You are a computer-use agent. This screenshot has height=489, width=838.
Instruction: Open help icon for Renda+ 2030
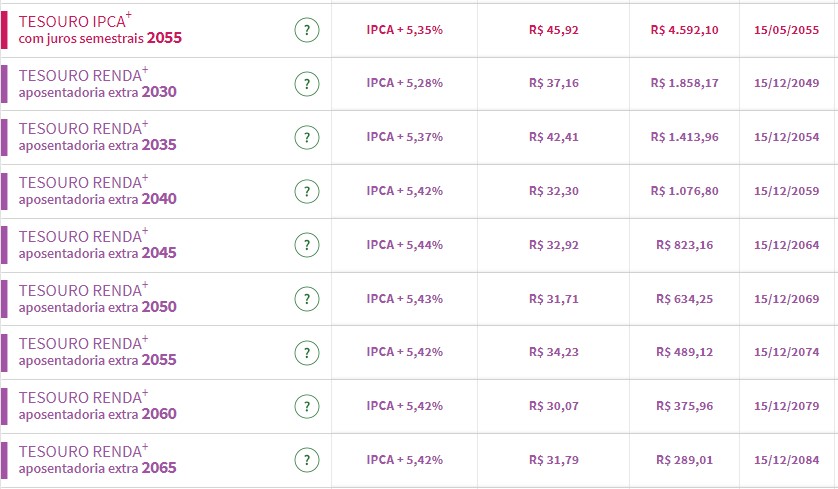click(x=307, y=84)
